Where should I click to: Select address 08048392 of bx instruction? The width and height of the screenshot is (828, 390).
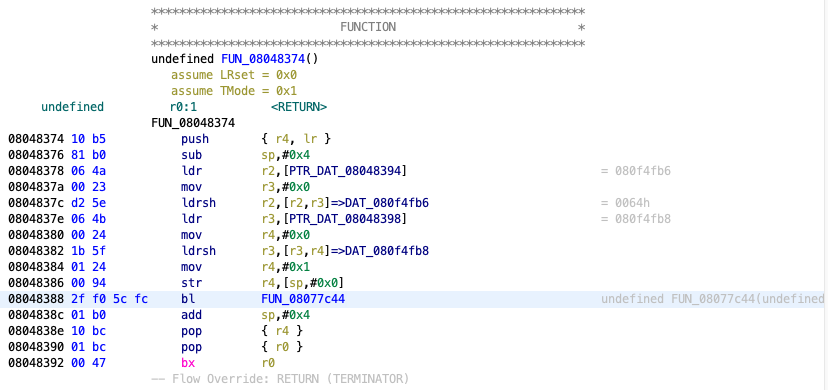pyautogui.click(x=36, y=363)
